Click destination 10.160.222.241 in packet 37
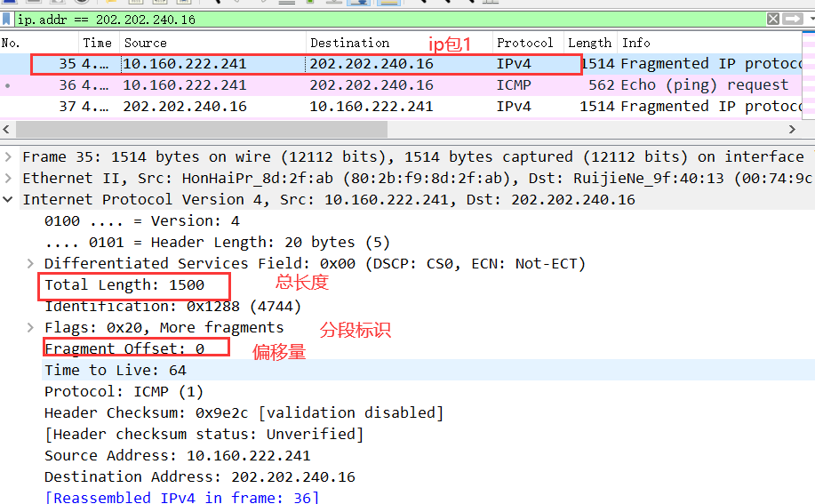 click(372, 107)
